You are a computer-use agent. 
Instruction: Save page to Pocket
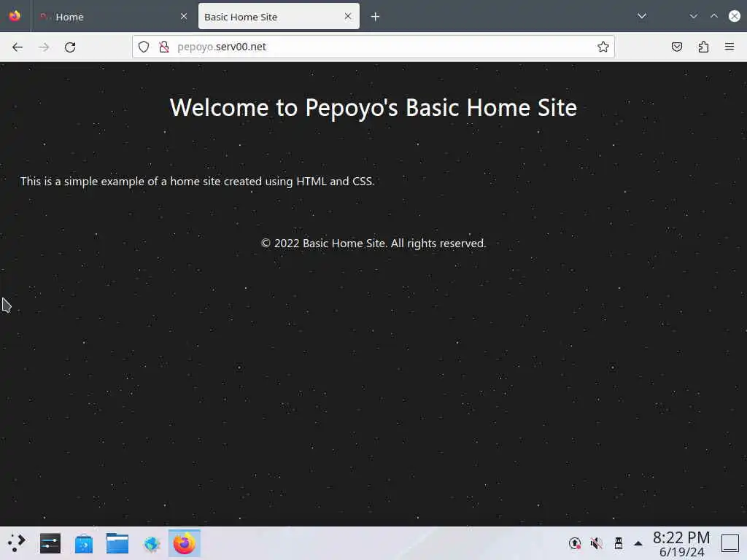pyautogui.click(x=677, y=47)
